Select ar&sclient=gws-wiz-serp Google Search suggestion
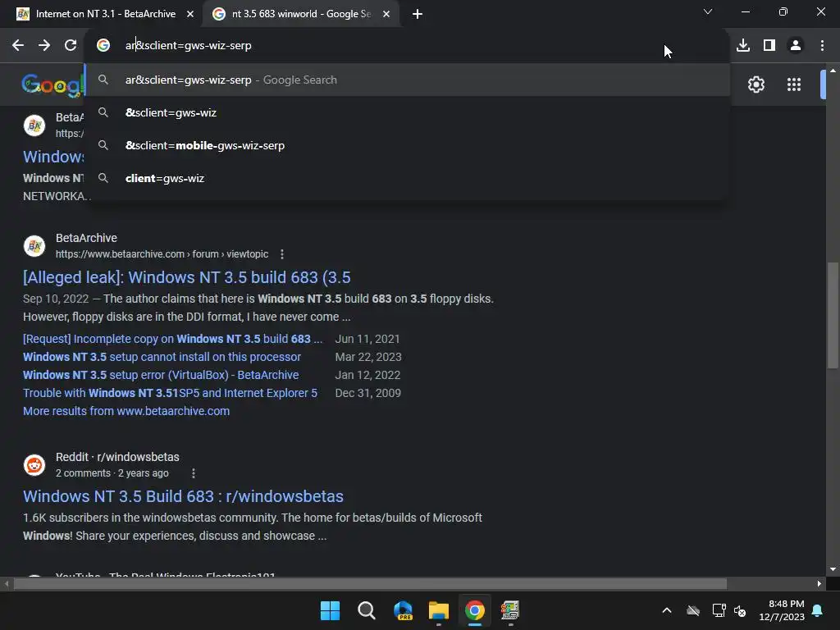 407,80
